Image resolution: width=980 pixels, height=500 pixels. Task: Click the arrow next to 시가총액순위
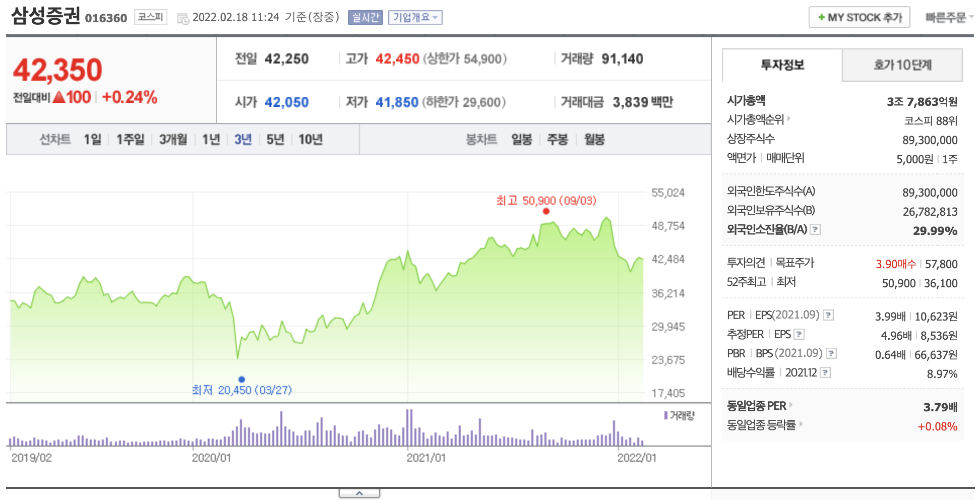pos(789,119)
